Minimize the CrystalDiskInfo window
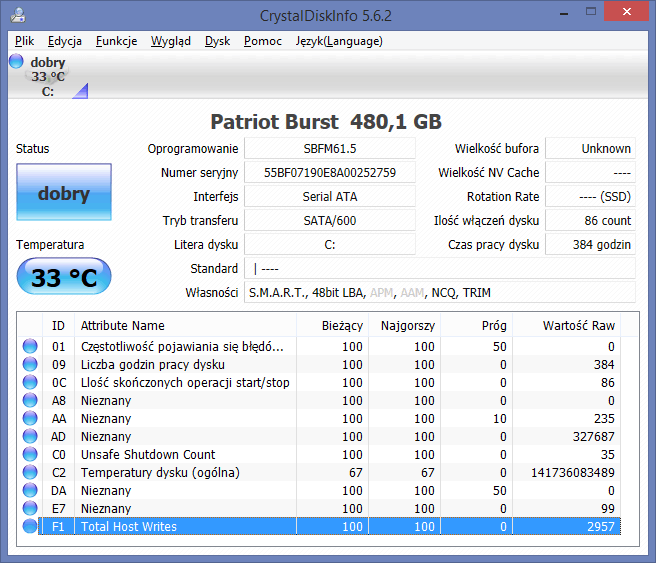The height and width of the screenshot is (563, 656). coord(564,13)
